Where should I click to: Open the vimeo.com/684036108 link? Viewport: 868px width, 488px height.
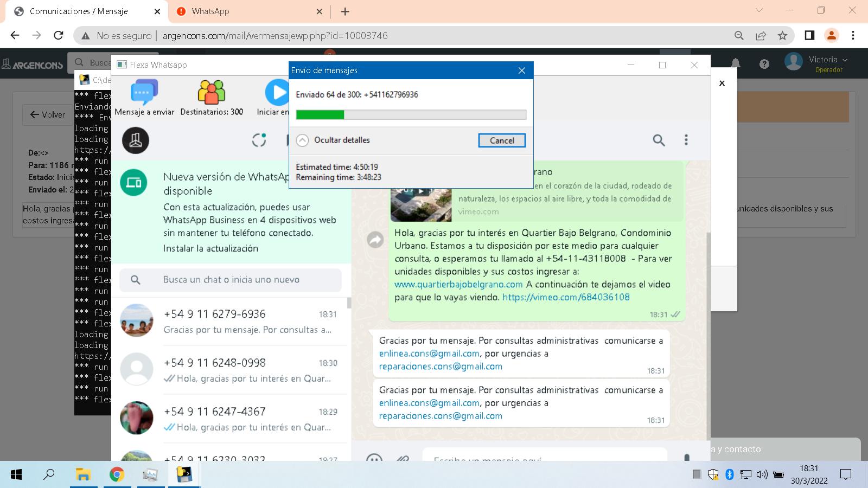click(x=566, y=297)
